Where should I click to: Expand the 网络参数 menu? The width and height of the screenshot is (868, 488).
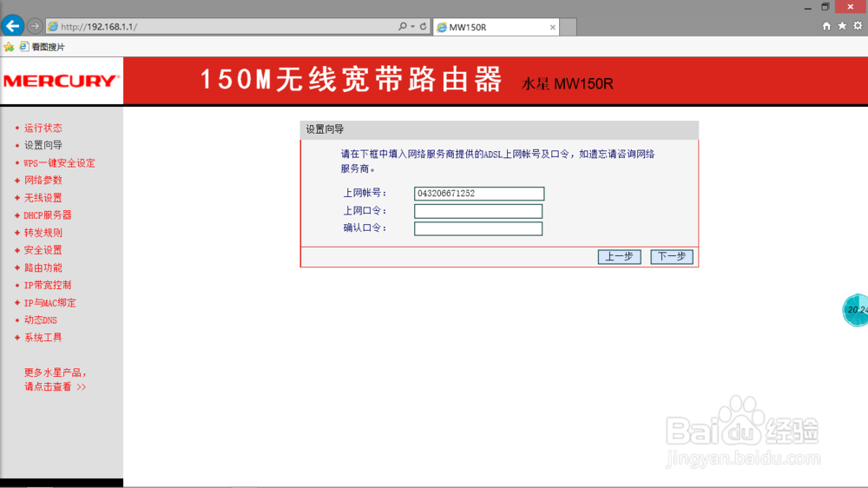coord(43,180)
